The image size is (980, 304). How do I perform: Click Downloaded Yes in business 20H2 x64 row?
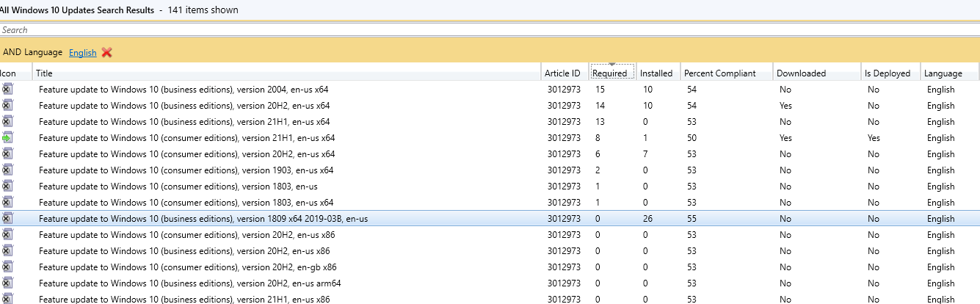[x=785, y=106]
